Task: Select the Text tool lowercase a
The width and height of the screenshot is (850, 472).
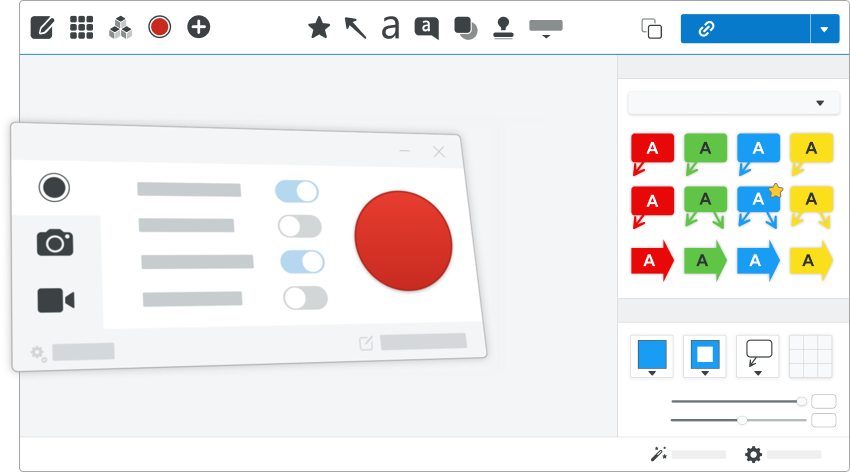Action: [x=390, y=28]
